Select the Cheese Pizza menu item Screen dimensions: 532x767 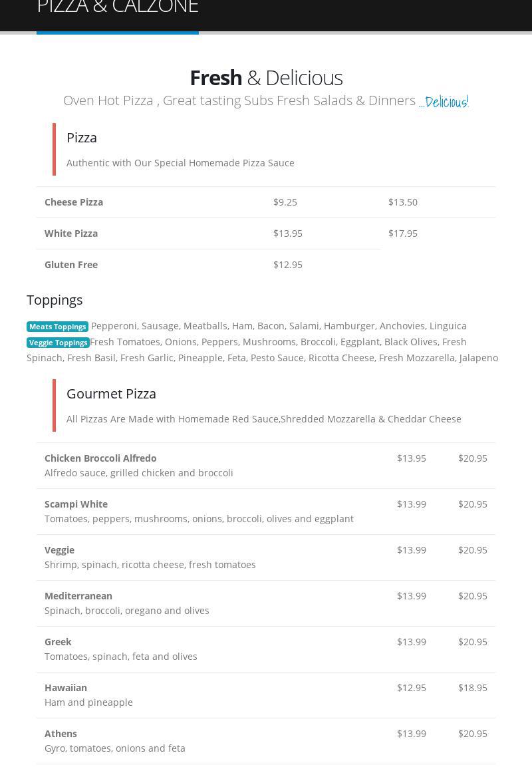click(74, 202)
